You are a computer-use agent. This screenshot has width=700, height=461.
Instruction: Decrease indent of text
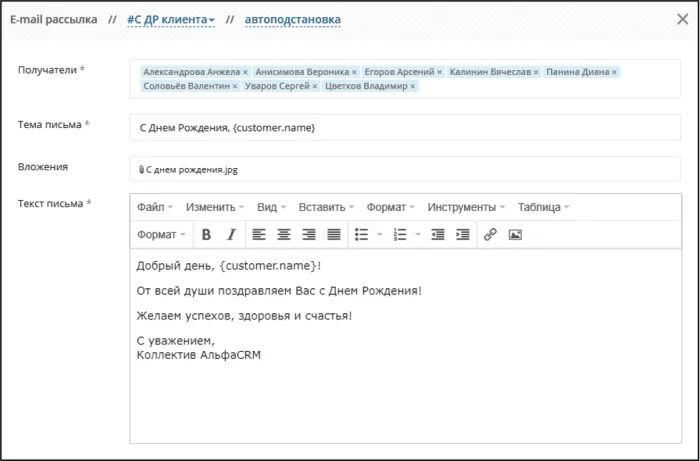pos(438,234)
